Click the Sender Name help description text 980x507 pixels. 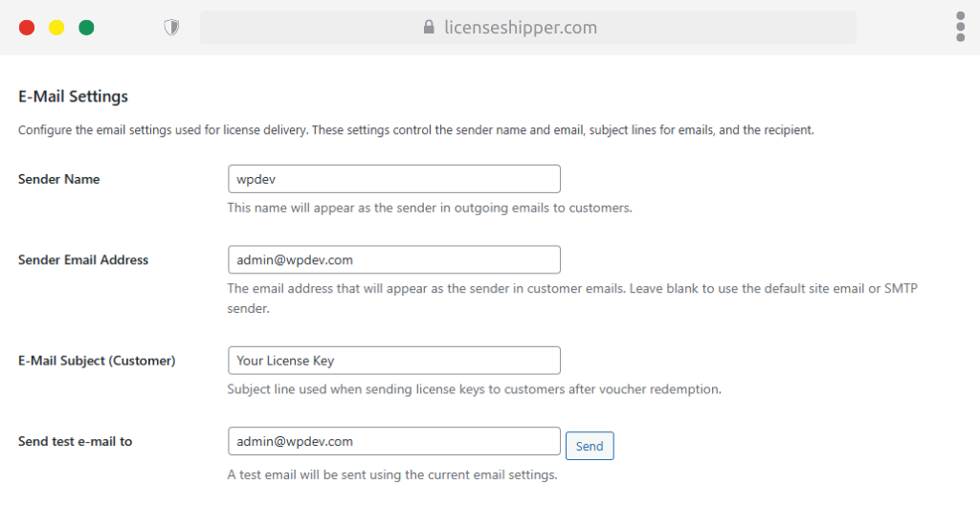click(x=429, y=208)
